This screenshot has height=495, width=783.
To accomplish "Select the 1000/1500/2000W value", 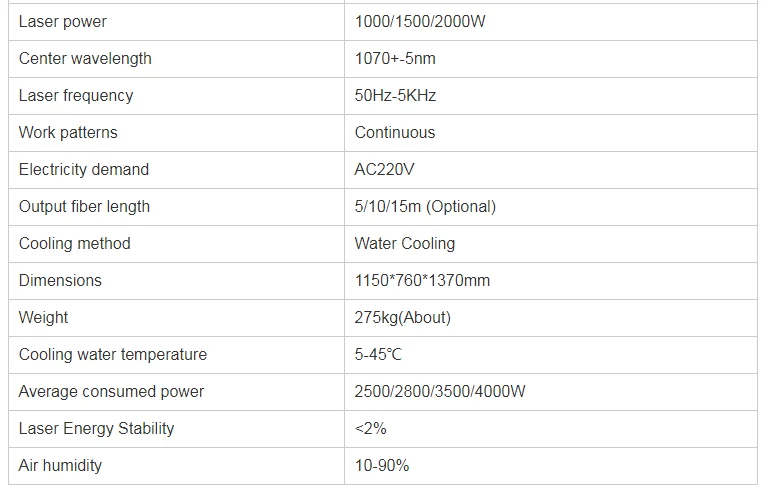I will [x=420, y=21].
